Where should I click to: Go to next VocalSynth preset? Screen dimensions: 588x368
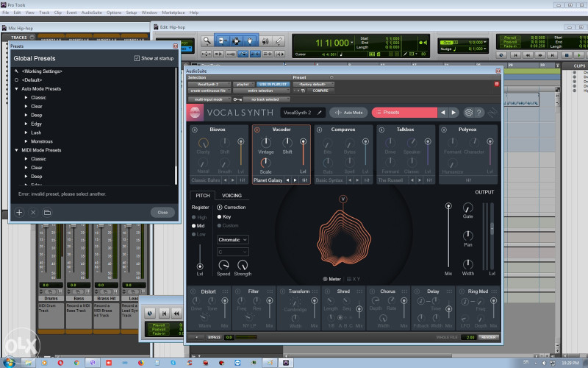[x=453, y=113]
